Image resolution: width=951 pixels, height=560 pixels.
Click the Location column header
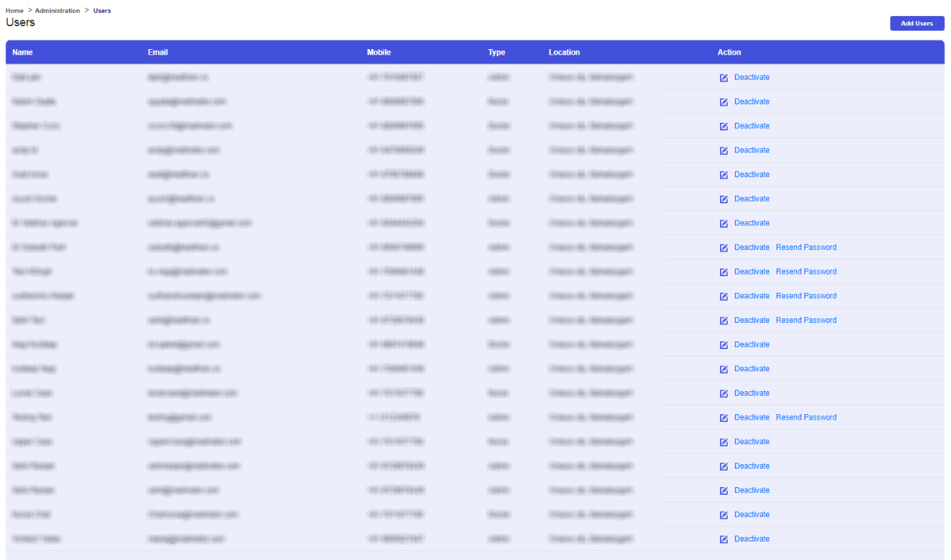coord(564,52)
